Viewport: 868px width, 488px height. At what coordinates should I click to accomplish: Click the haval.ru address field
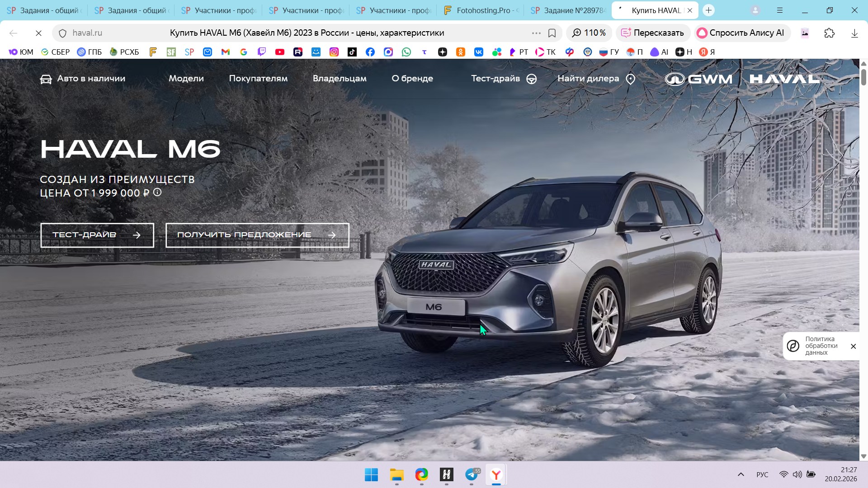87,33
